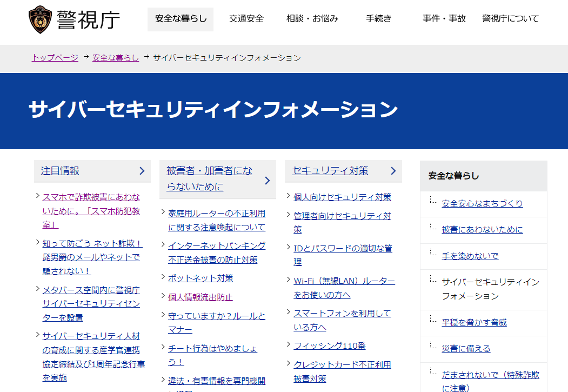Open 事件・事故 in the top menu

click(444, 19)
